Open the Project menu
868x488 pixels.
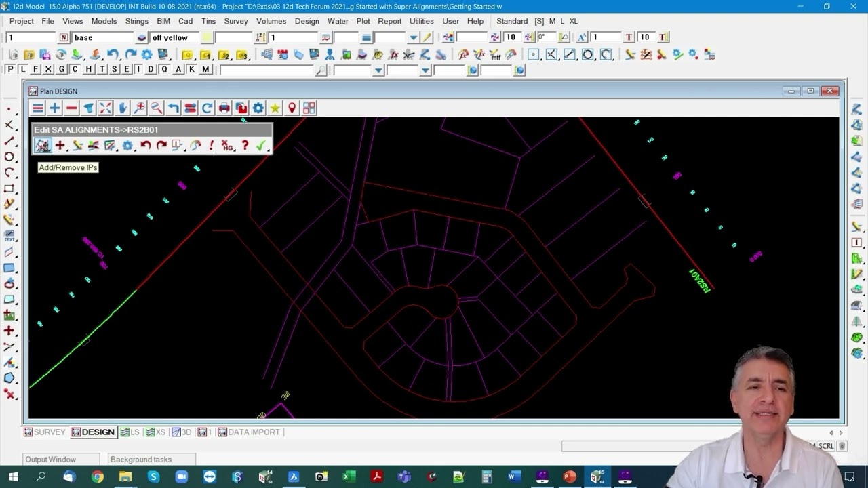(22, 21)
